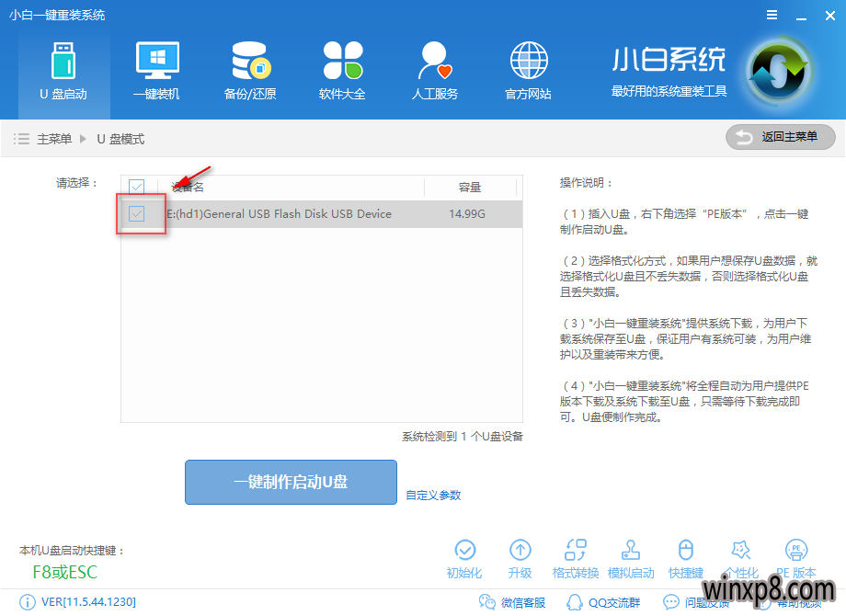Open 软件大全 section
Image resolution: width=846 pixels, height=616 pixels.
tap(343, 72)
